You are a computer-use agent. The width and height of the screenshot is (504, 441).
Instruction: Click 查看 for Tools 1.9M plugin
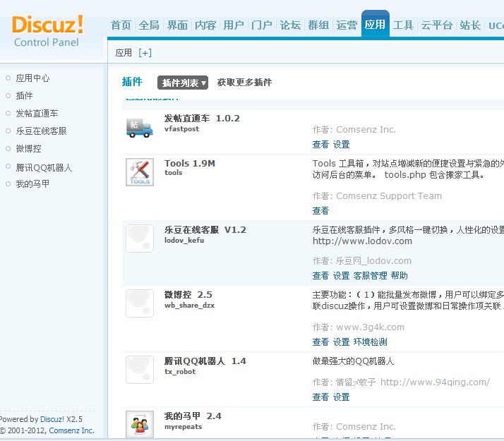(320, 211)
